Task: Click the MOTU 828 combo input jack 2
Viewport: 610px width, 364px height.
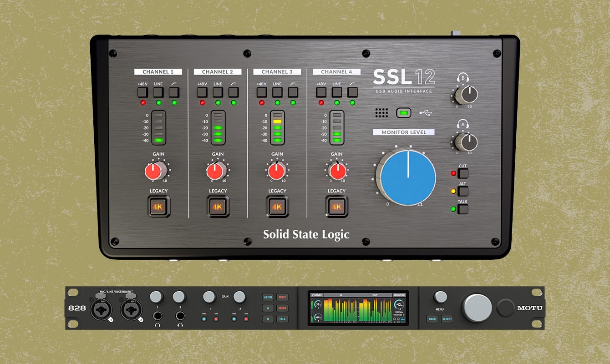Action: click(131, 308)
